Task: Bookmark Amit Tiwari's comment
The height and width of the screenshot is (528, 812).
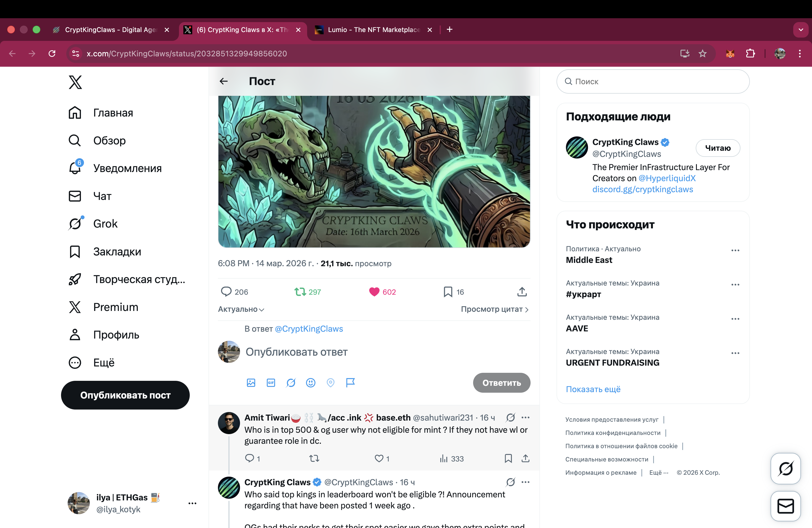Action: [508, 458]
